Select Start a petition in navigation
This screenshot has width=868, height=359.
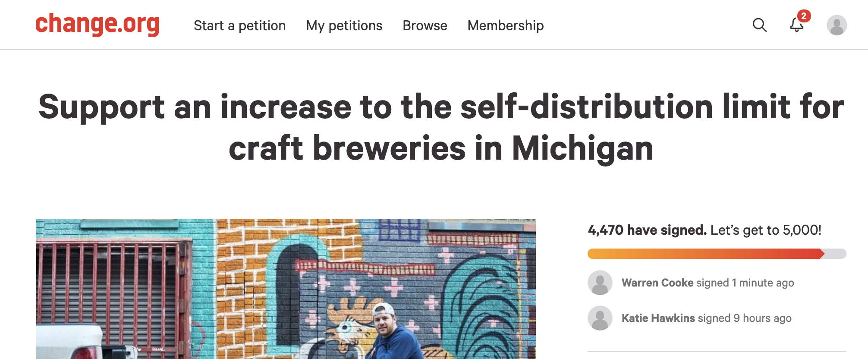click(x=239, y=25)
